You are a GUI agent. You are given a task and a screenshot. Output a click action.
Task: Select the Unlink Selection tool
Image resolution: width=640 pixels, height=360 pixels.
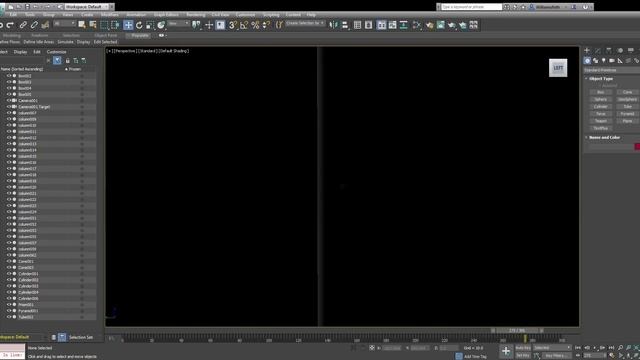coord(34,25)
